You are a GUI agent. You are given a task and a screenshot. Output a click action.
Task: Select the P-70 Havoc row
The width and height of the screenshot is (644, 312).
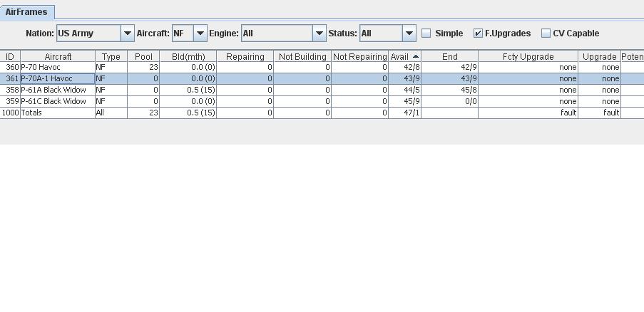click(322, 67)
